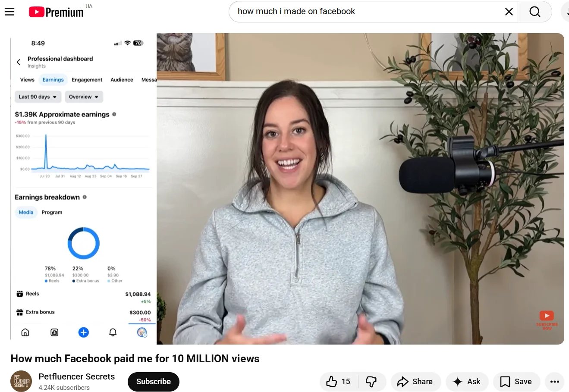Image resolution: width=569 pixels, height=392 pixels.
Task: Switch earnings breakdown to Program
Action: click(52, 212)
